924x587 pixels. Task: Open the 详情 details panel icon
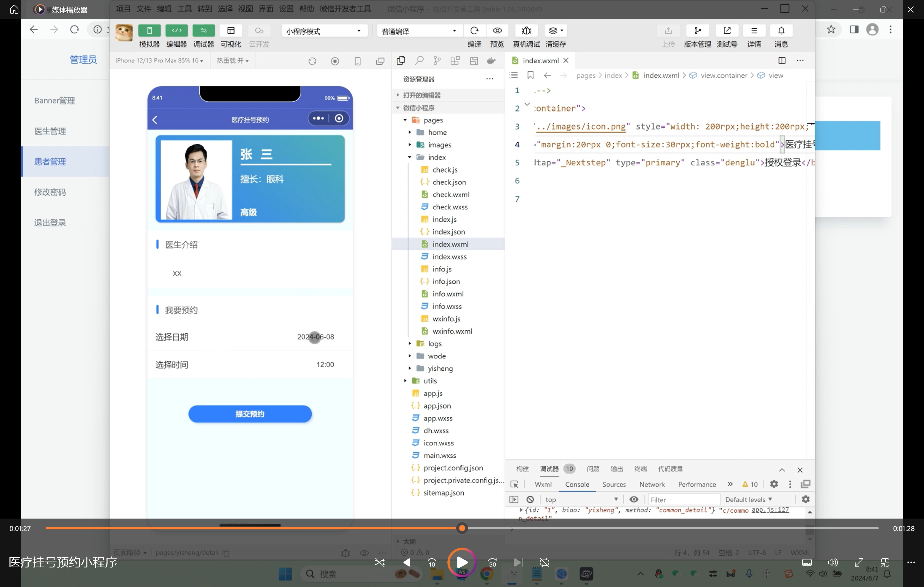(x=754, y=31)
